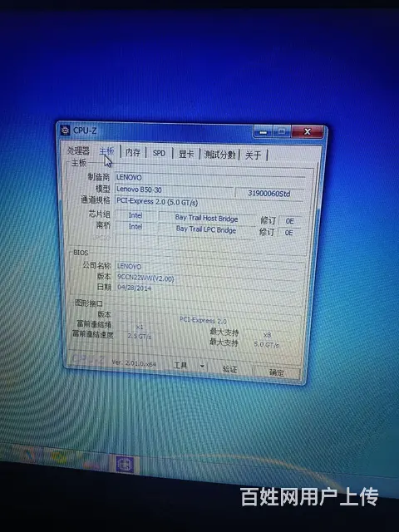This screenshot has width=399, height=532.
Task: Click the 制造商 field showing LENOVO
Action: tap(209, 178)
